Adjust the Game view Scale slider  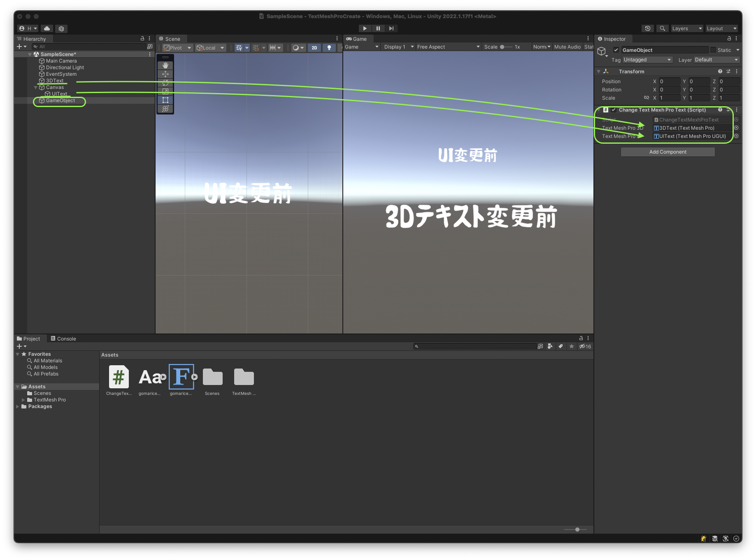(x=502, y=47)
